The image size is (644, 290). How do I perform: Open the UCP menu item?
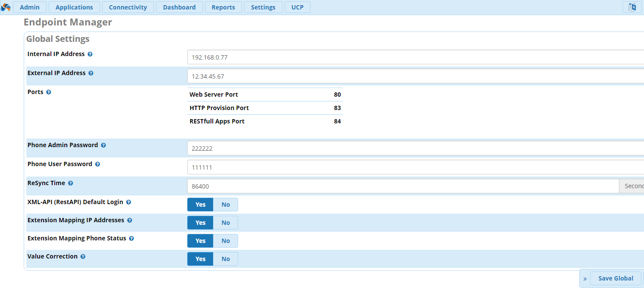[297, 7]
